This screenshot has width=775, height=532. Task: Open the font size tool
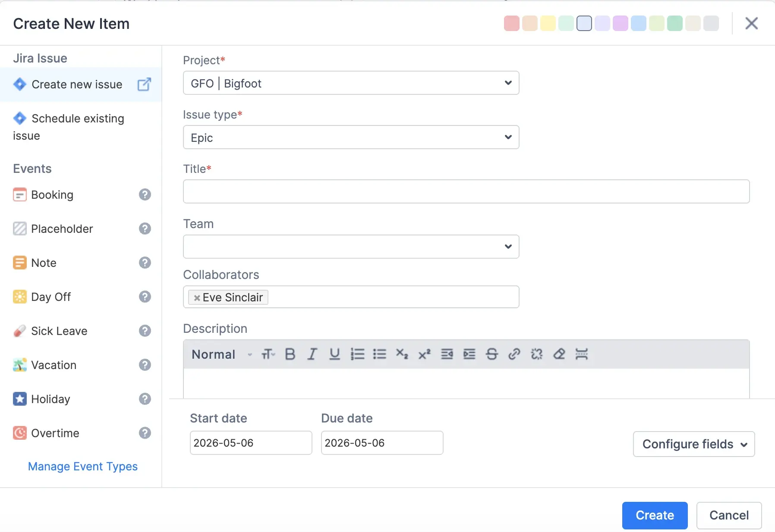click(268, 354)
